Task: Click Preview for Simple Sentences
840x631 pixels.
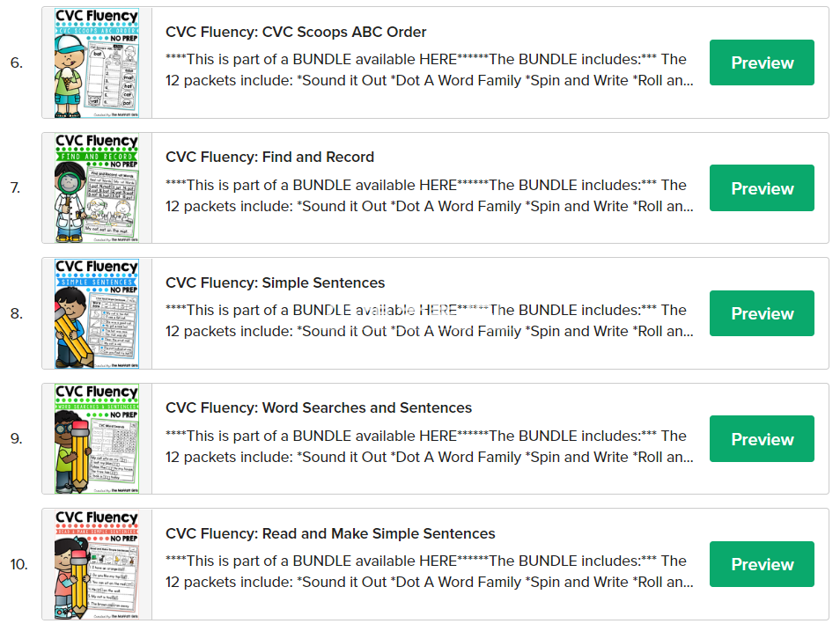Action: (x=761, y=313)
